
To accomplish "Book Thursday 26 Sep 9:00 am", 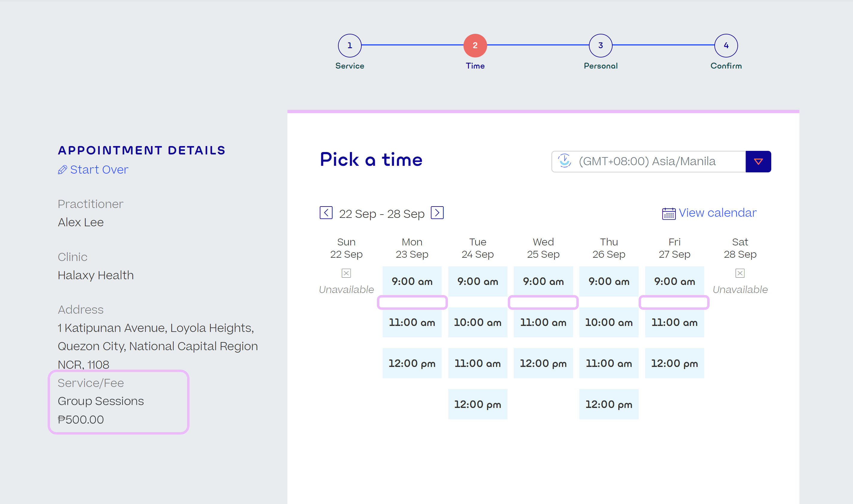I will 608,281.
